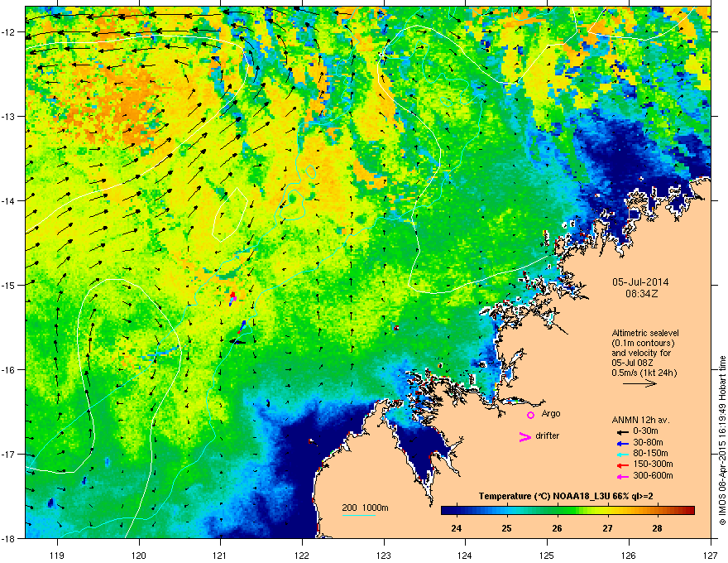The width and height of the screenshot is (728, 563).
Task: Click the latitude axis label -16
Action: tap(8, 370)
